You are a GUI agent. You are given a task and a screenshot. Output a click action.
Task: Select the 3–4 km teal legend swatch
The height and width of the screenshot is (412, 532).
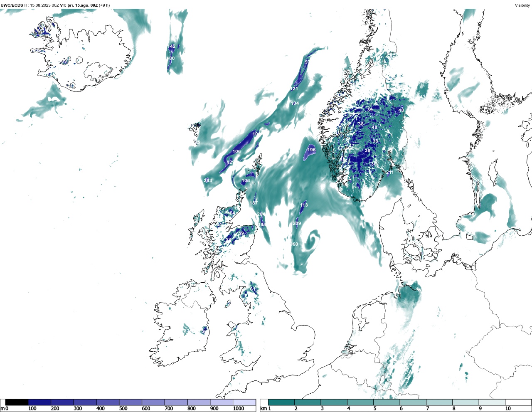334,402
